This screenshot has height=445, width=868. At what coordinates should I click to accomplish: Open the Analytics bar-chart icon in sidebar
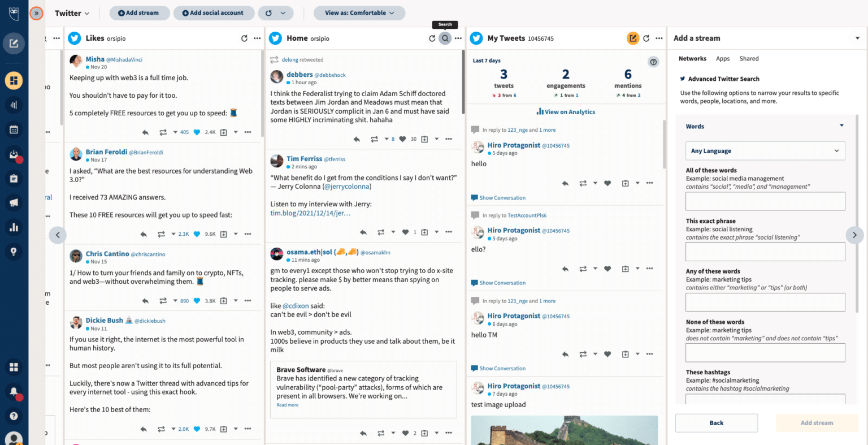[x=14, y=227]
